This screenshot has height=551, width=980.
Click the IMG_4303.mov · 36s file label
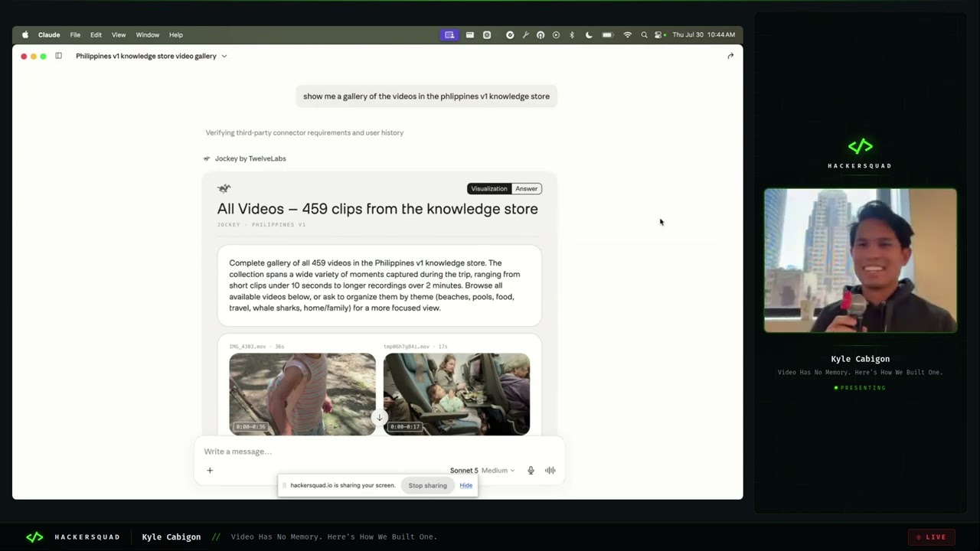point(256,347)
